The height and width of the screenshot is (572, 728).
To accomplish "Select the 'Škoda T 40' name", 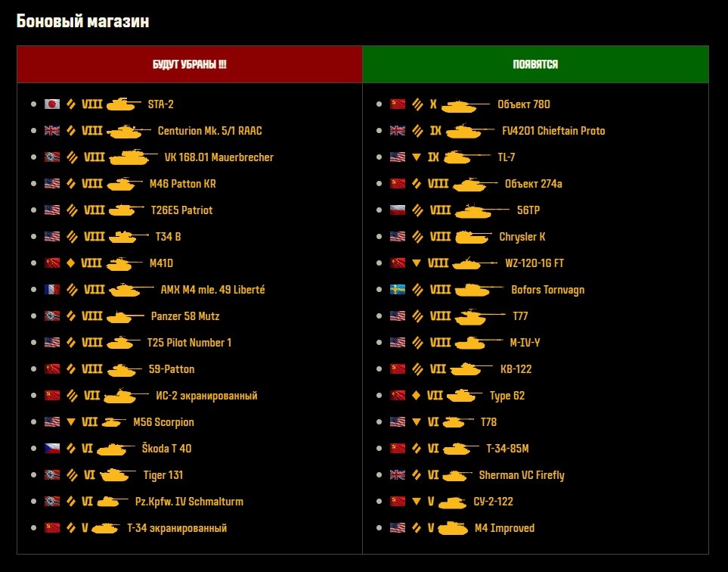I will (166, 449).
